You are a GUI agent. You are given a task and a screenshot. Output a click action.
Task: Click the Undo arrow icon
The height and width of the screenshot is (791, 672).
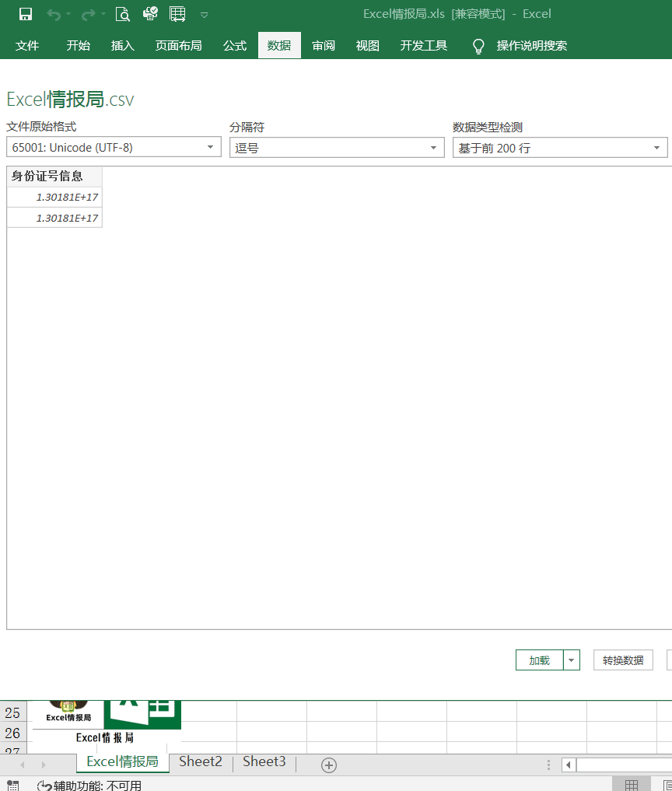(54, 15)
